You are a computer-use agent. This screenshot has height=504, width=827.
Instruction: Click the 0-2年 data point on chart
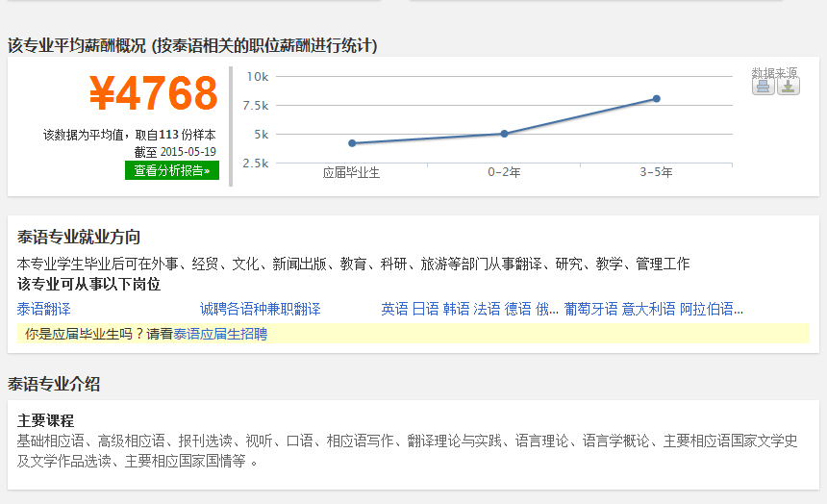504,134
